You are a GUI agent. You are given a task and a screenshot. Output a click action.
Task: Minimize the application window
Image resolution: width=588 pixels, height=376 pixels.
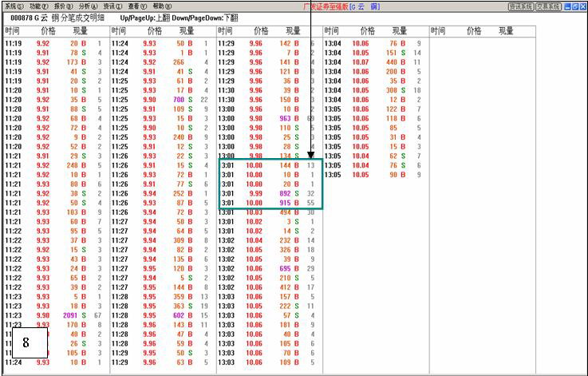(566, 6)
